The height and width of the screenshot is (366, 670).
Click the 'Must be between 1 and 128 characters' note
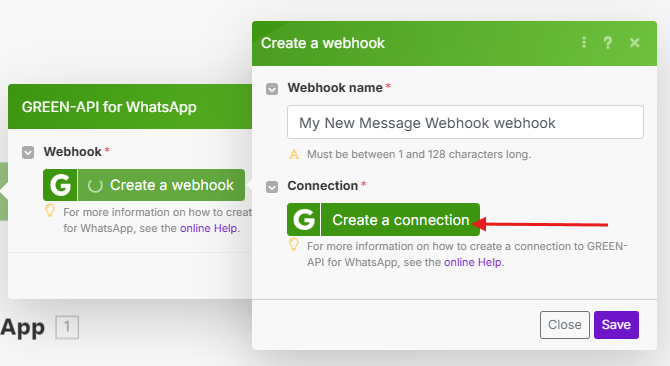pos(419,154)
